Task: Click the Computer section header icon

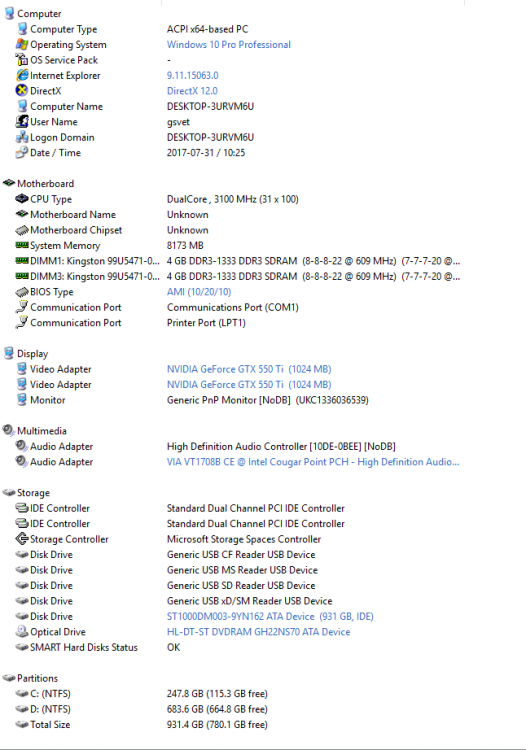Action: 9,13
